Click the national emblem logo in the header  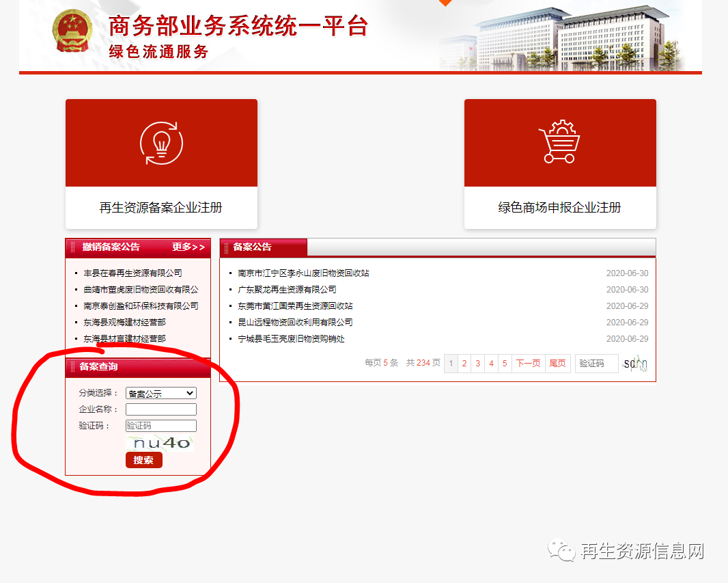[x=73, y=31]
